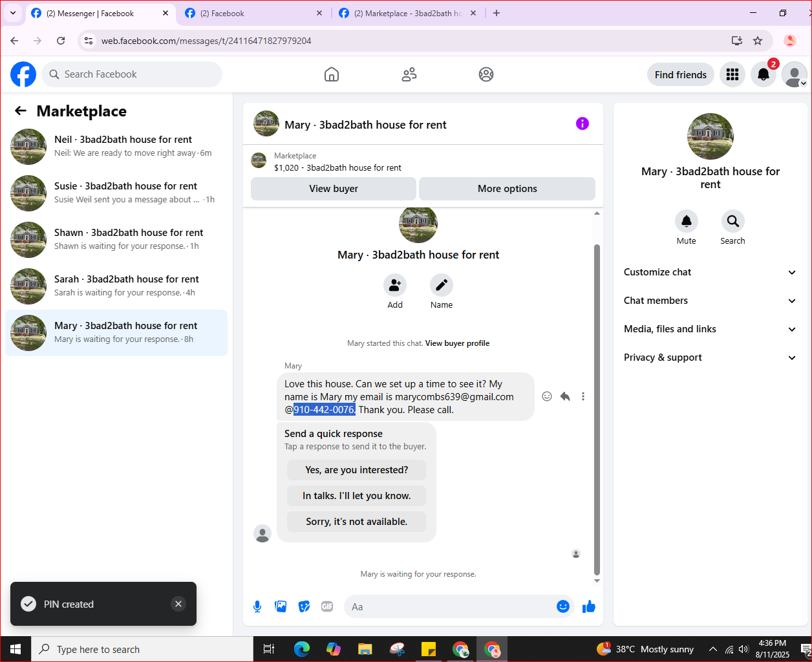Open File Explorer from taskbar
The height and width of the screenshot is (662, 812).
[365, 649]
